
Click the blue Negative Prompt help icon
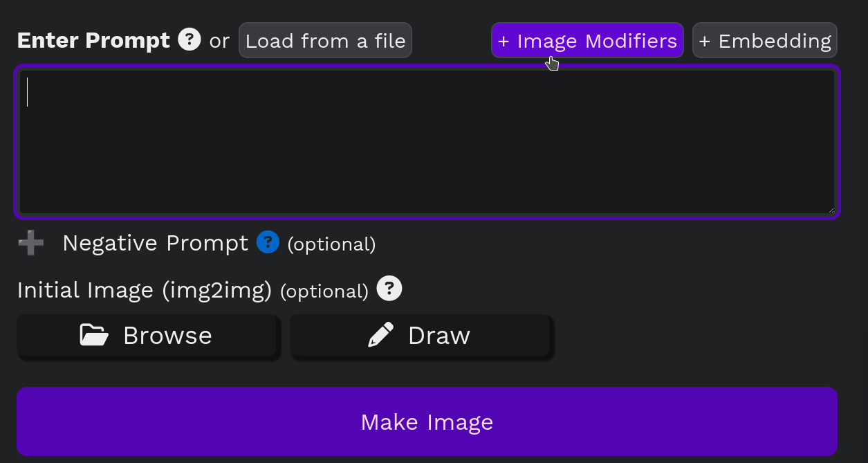click(x=268, y=242)
